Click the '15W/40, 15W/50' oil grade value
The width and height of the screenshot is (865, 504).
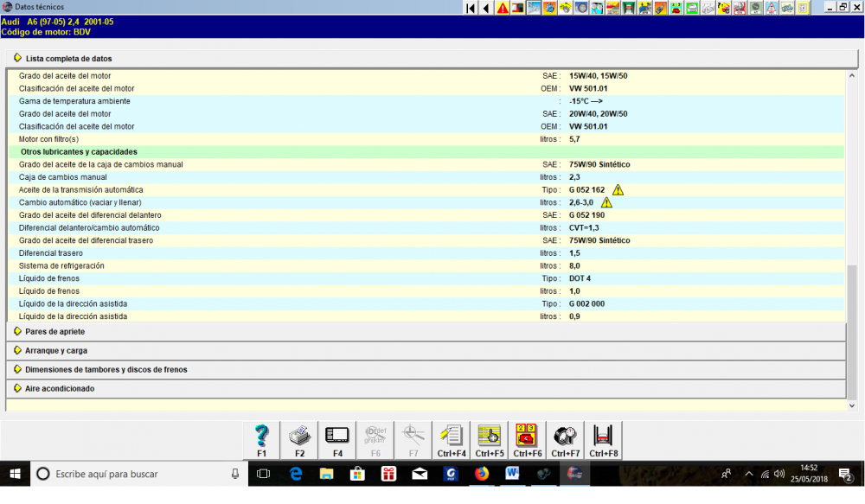point(598,75)
